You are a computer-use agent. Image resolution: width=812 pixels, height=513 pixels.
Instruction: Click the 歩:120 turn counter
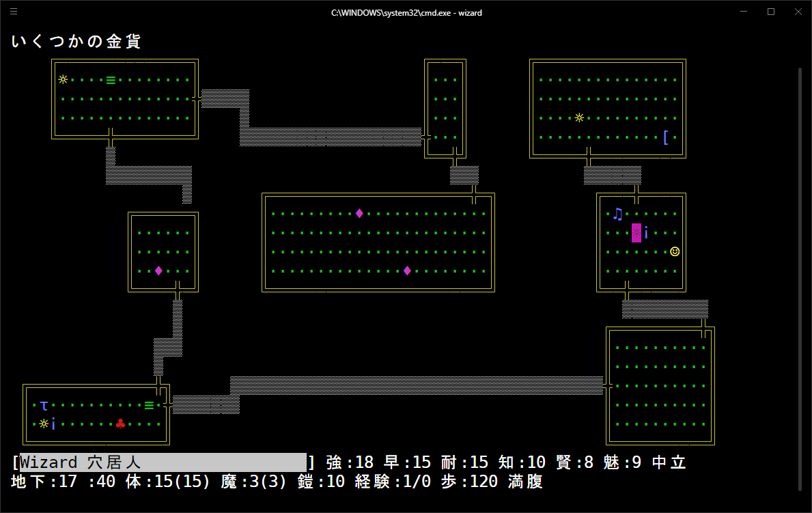pyautogui.click(x=470, y=482)
